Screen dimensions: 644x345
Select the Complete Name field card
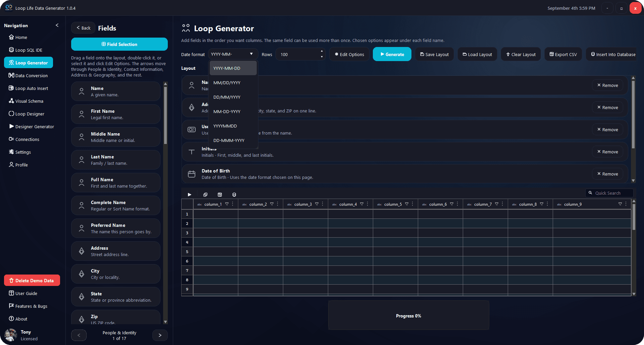click(x=115, y=205)
